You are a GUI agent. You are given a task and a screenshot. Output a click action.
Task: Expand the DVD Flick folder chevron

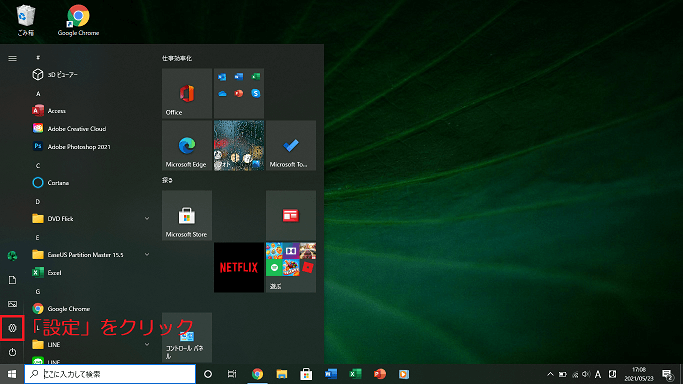pos(147,219)
